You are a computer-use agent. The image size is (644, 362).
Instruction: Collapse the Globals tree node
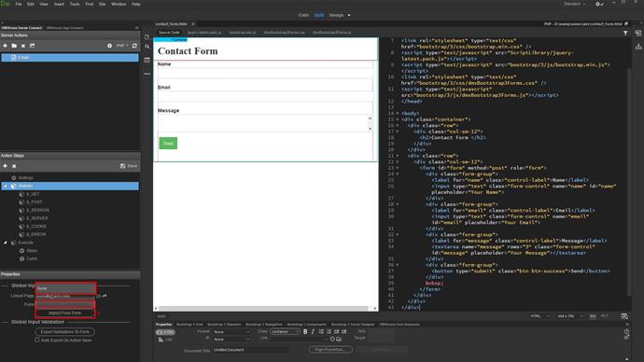pos(6,186)
